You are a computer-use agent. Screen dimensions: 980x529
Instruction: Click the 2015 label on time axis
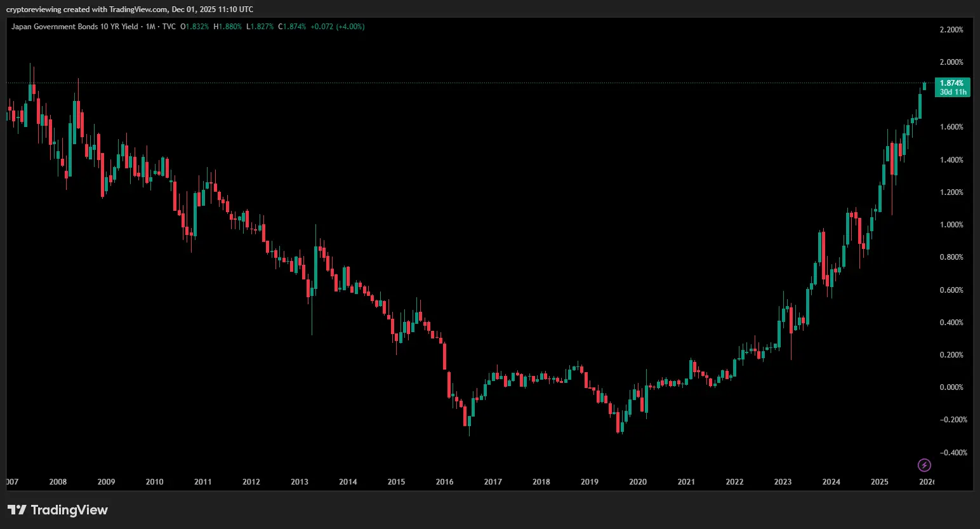click(396, 482)
